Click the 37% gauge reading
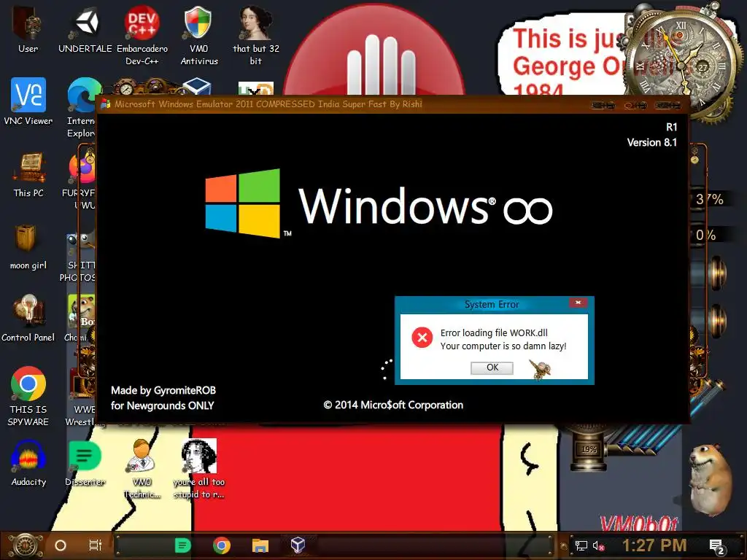Image resolution: width=747 pixels, height=560 pixels. coord(709,199)
